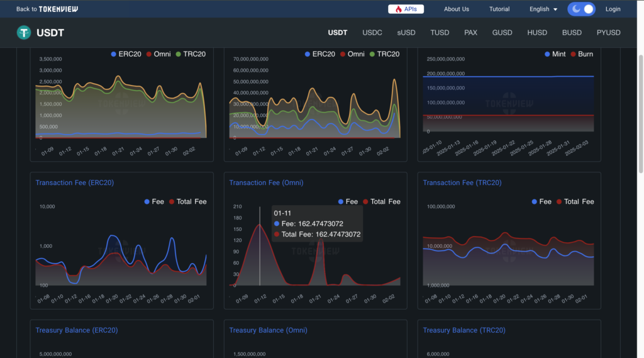Switch to the GUSD tab
The image size is (644, 358).
(x=502, y=33)
